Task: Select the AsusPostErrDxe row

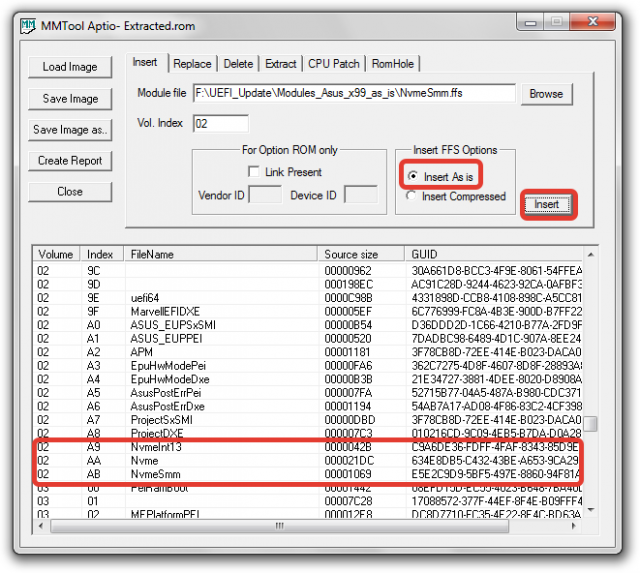Action: click(308, 406)
